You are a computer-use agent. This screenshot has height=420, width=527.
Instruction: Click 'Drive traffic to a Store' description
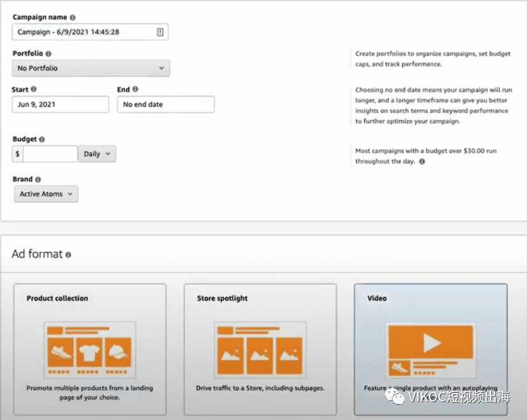[260, 388]
